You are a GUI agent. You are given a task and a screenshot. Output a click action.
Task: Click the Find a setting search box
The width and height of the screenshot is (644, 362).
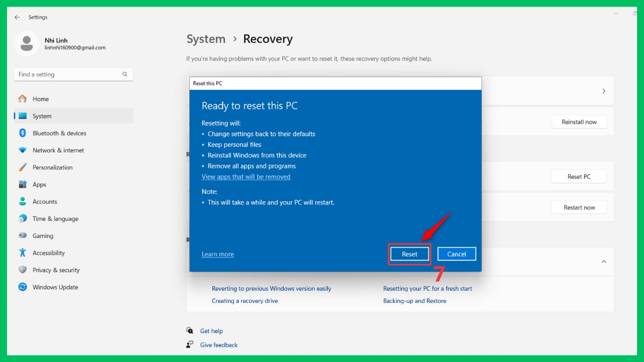(x=73, y=74)
